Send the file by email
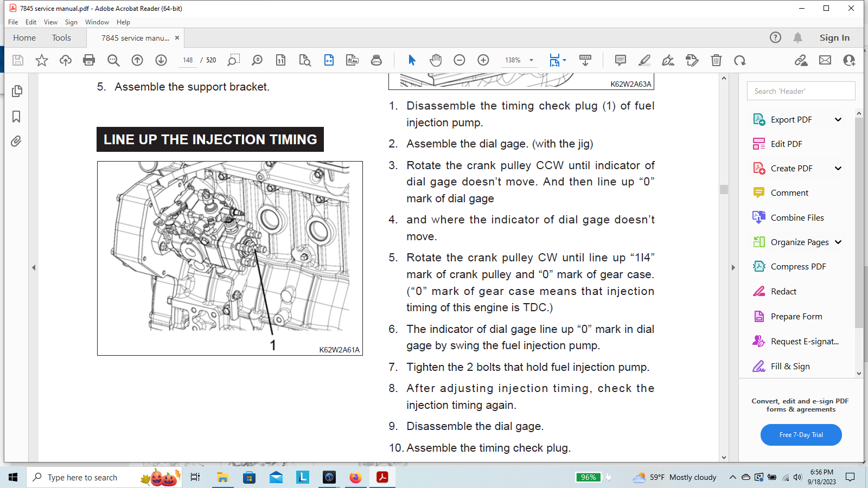The height and width of the screenshot is (488, 868). pyautogui.click(x=825, y=60)
